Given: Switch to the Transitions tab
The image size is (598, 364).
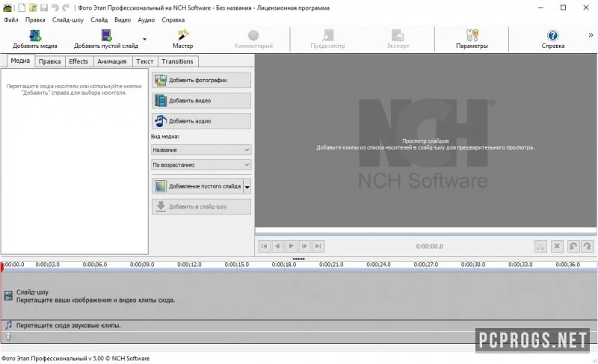Looking at the screenshot, I should pyautogui.click(x=177, y=61).
